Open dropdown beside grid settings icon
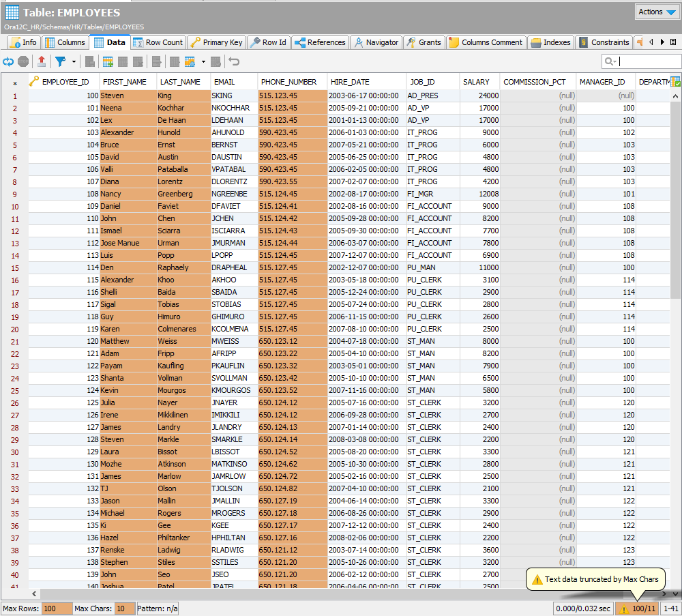The image size is (682, 616). click(x=203, y=62)
